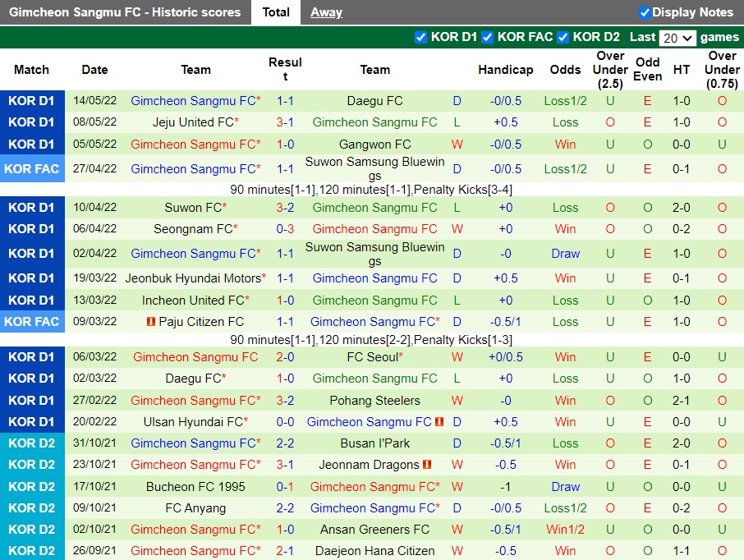This screenshot has width=744, height=560.
Task: Open 3-1 result of Jeju United match
Action: pos(285,122)
